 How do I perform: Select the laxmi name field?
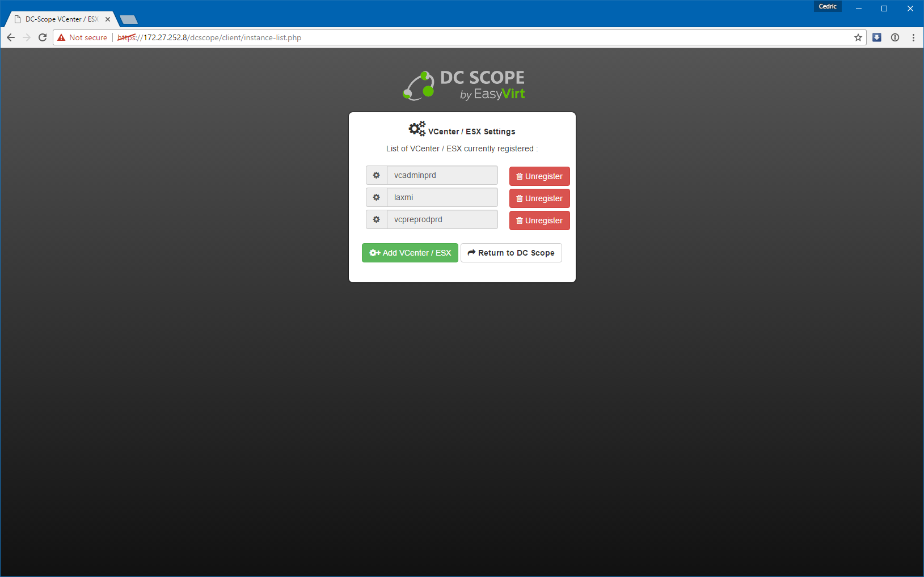point(442,198)
